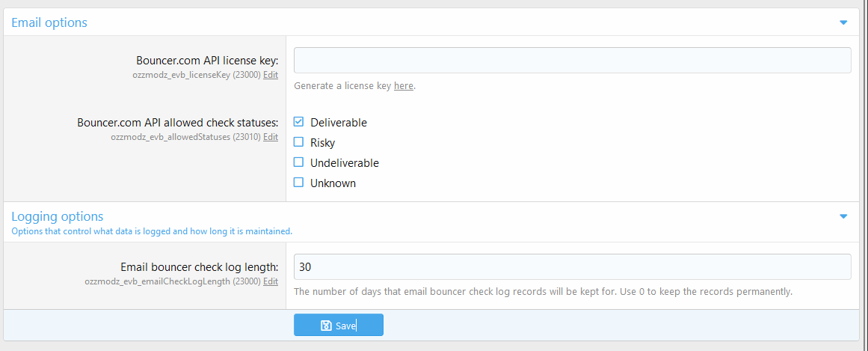Click the 'Bouncer.com API allowed check statuses:' label
The image size is (868, 351).
[x=178, y=123]
